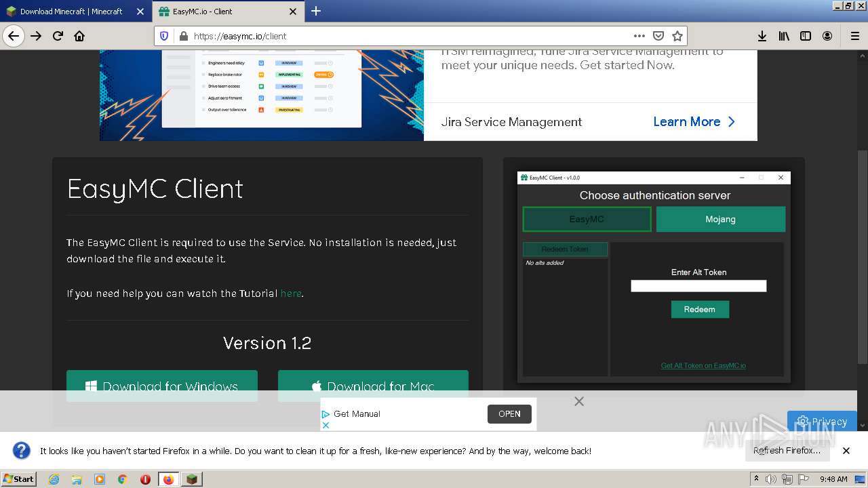Click scrollbar down arrow

tap(863, 425)
